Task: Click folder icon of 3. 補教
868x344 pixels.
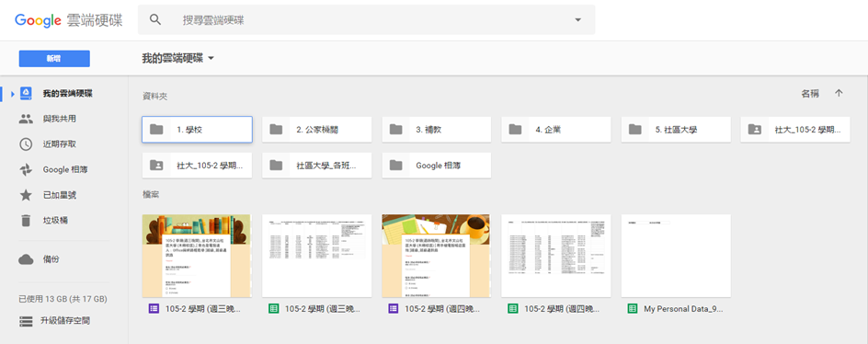Action: tap(395, 130)
